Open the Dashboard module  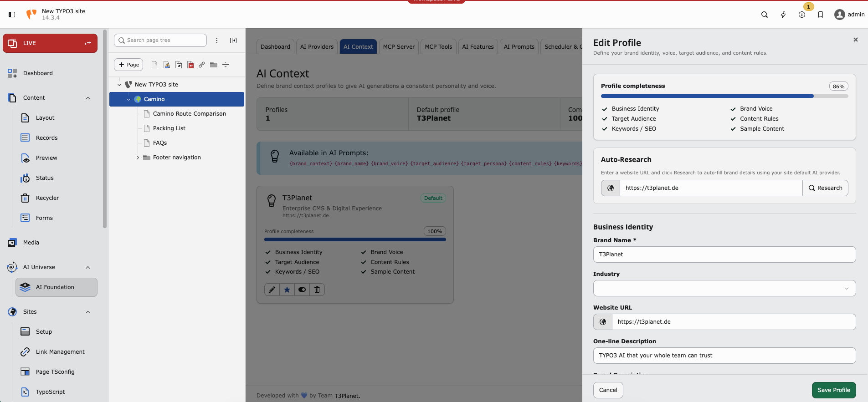50,73
